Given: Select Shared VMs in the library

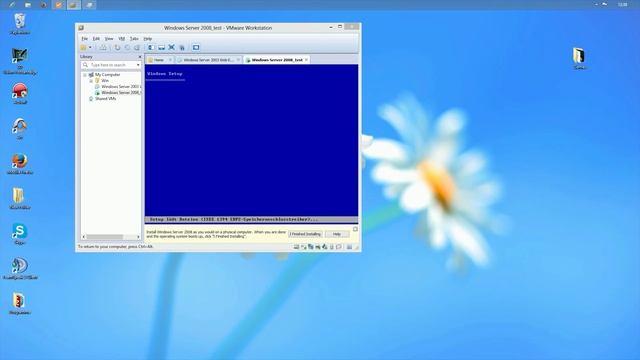Looking at the screenshot, I should click(105, 99).
